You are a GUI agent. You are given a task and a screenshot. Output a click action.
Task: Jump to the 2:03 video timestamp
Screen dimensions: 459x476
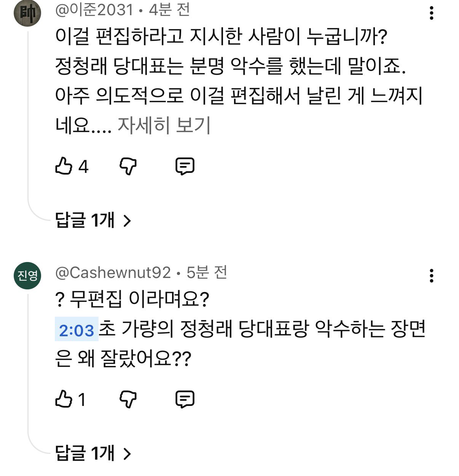[76, 330]
